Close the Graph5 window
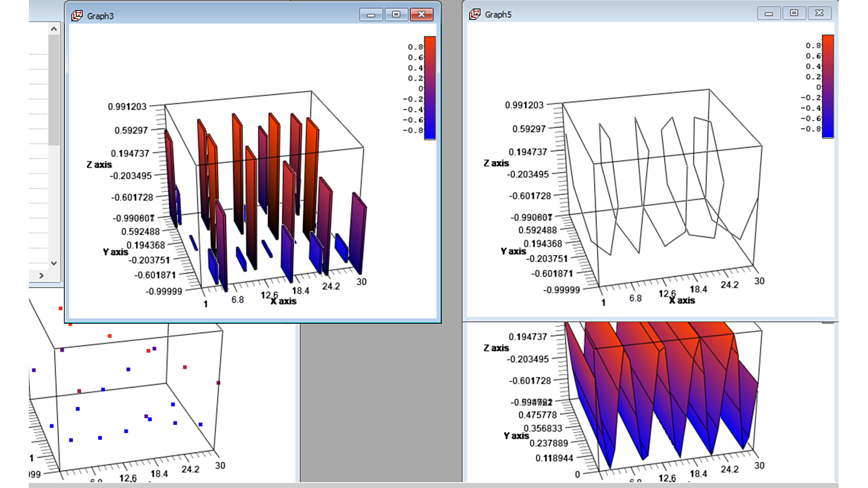Screen dimensions: 868x488 [820, 13]
